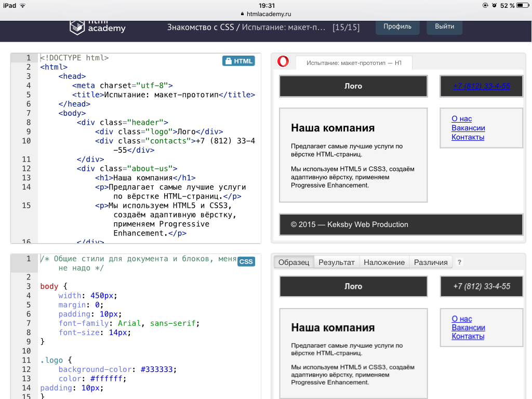This screenshot has width=532, height=399.
Task: Switch to the Результат tab
Action: click(x=337, y=262)
